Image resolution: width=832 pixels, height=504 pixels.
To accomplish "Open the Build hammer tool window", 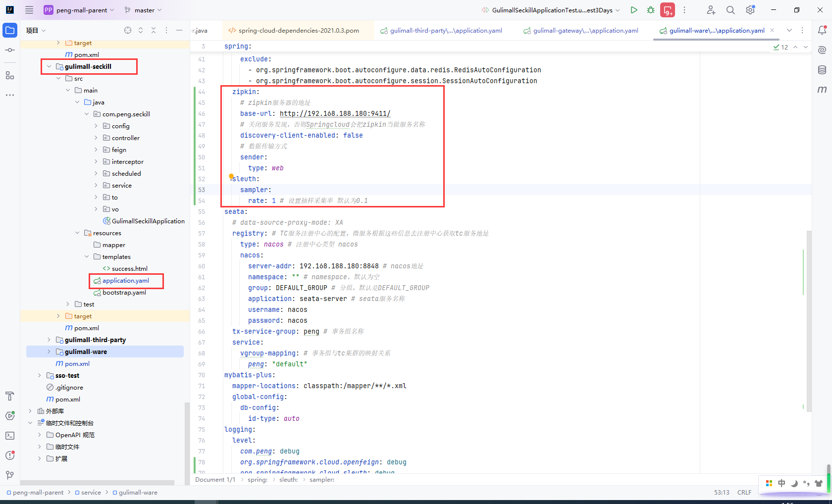I will (10, 396).
